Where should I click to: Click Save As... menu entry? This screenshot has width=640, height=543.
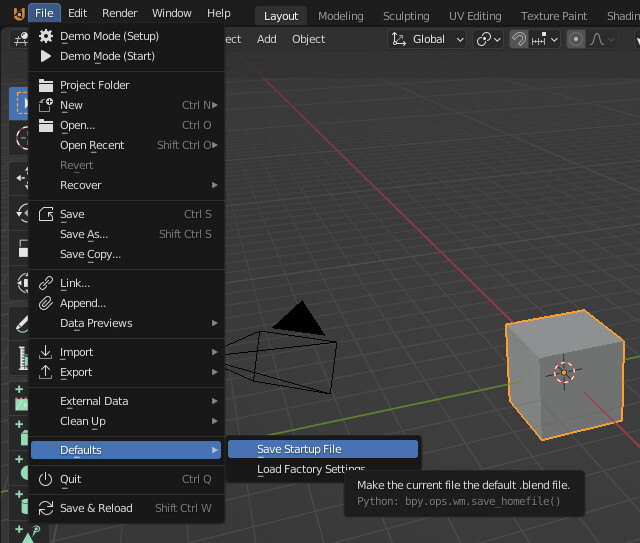127,234
